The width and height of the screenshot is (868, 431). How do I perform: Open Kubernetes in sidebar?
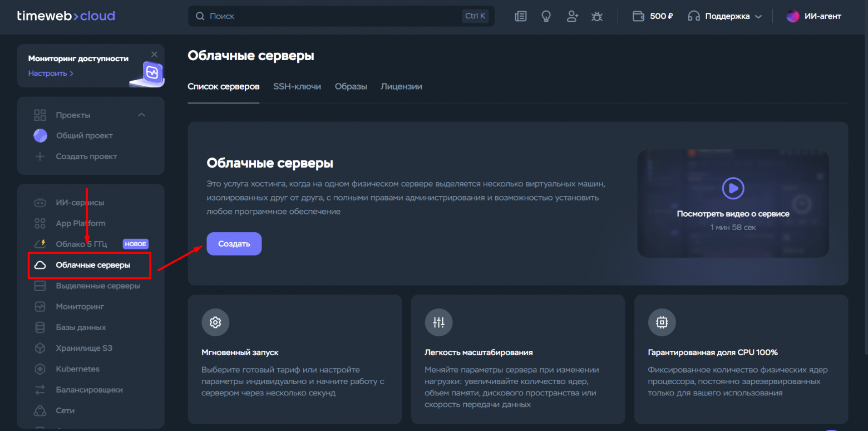[78, 369]
